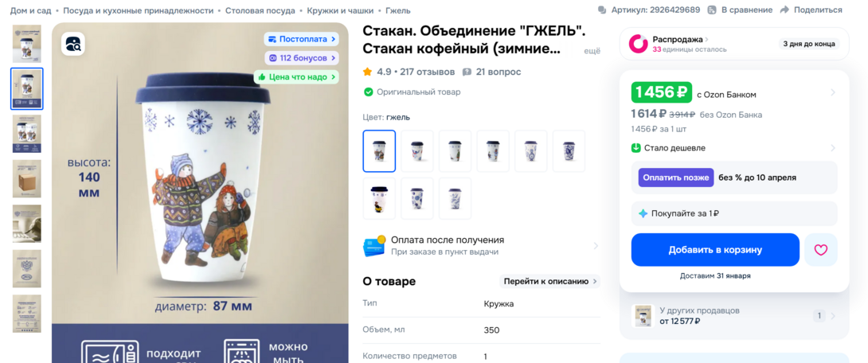Click the 'Постоплата' badge on image
The height and width of the screenshot is (363, 868).
[x=301, y=39]
